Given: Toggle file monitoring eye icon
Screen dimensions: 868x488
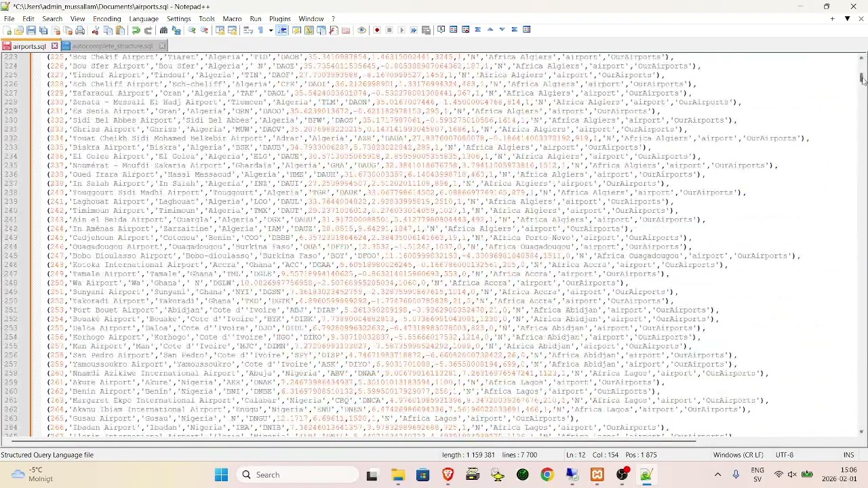Looking at the screenshot, I should coord(361,30).
